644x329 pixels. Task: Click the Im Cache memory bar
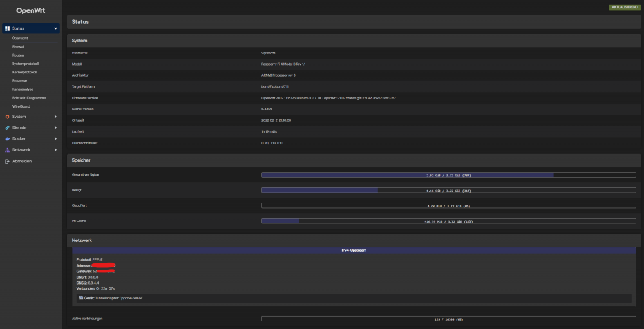click(448, 221)
